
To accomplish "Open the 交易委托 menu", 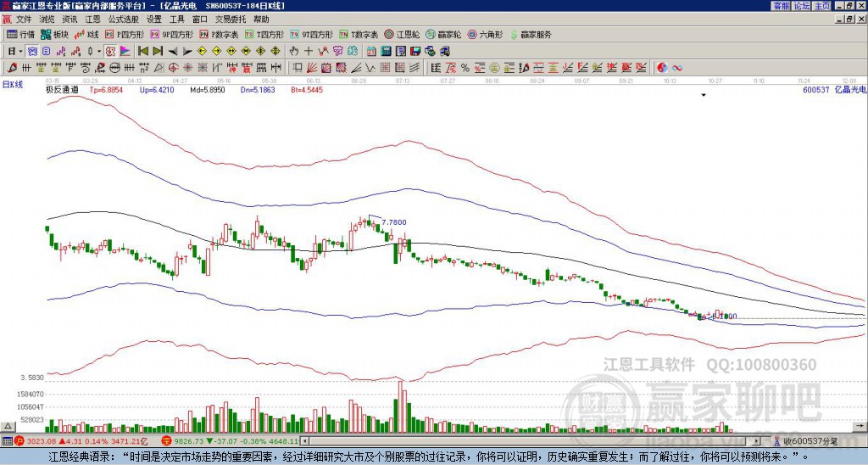I will point(231,19).
